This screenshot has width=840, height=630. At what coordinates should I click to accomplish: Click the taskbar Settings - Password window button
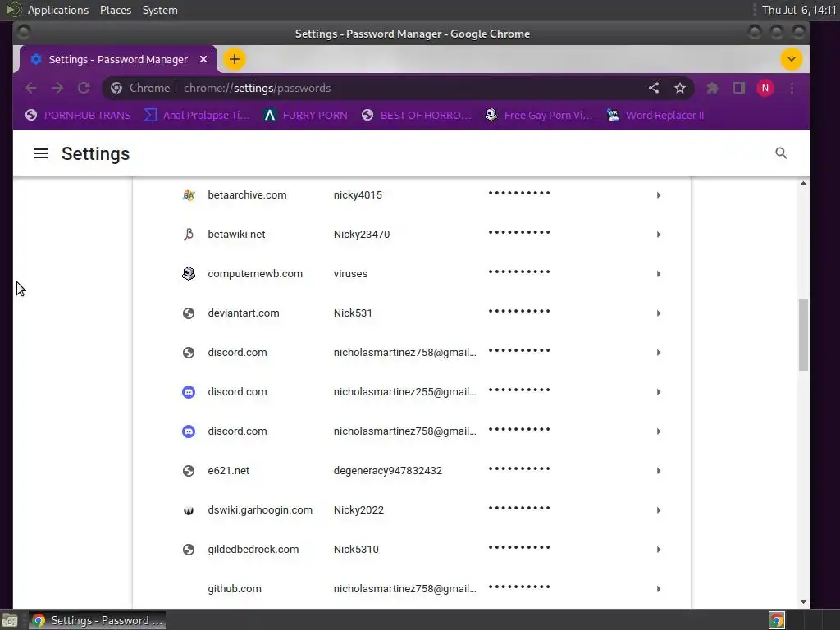(97, 620)
